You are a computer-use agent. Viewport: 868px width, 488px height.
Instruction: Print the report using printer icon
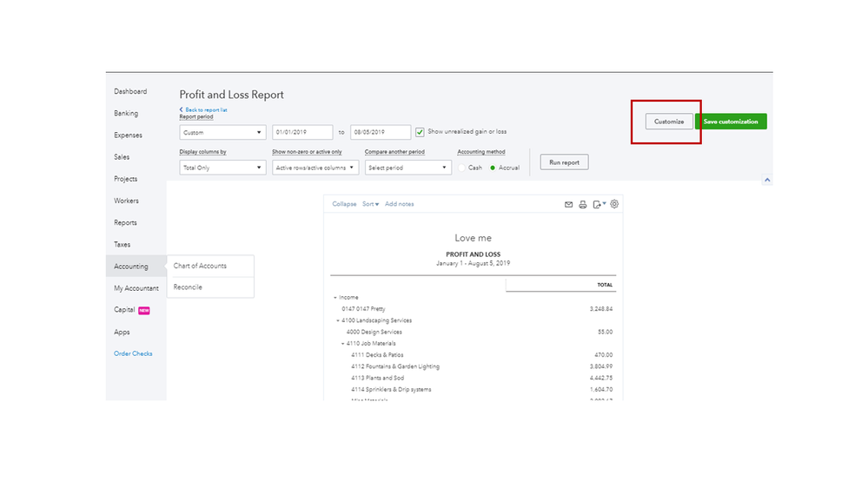[x=583, y=205]
